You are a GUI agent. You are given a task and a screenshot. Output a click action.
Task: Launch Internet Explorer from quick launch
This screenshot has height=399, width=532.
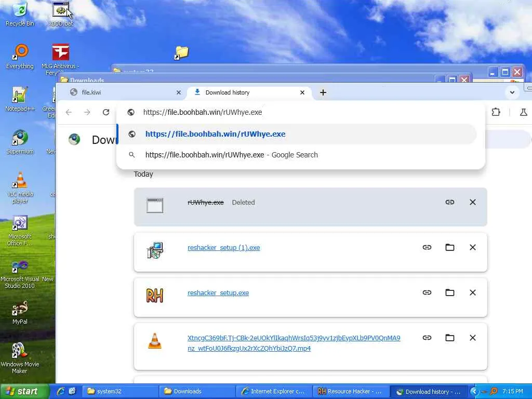[x=61, y=391]
